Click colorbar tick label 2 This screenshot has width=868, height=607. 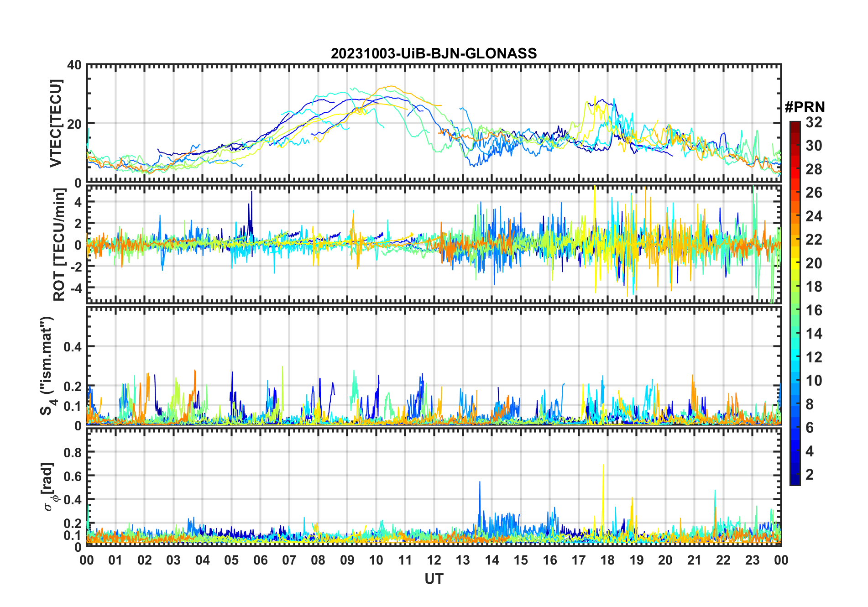click(810, 475)
